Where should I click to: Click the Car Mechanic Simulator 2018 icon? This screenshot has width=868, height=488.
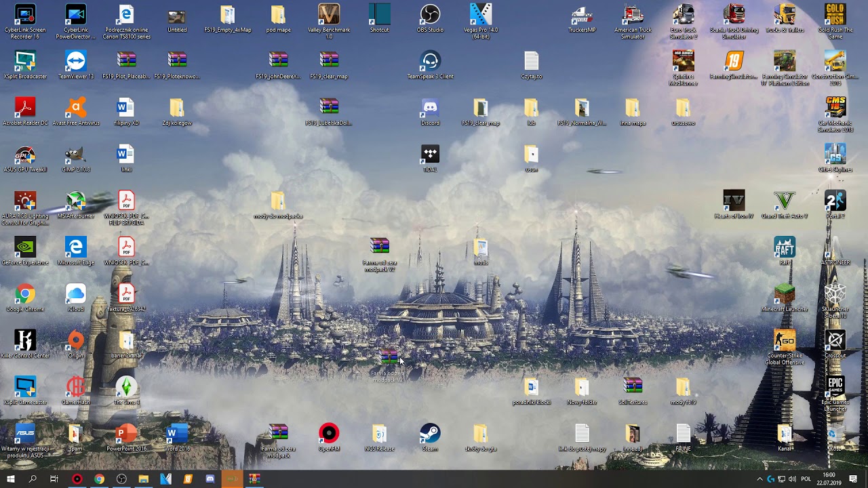(x=835, y=115)
